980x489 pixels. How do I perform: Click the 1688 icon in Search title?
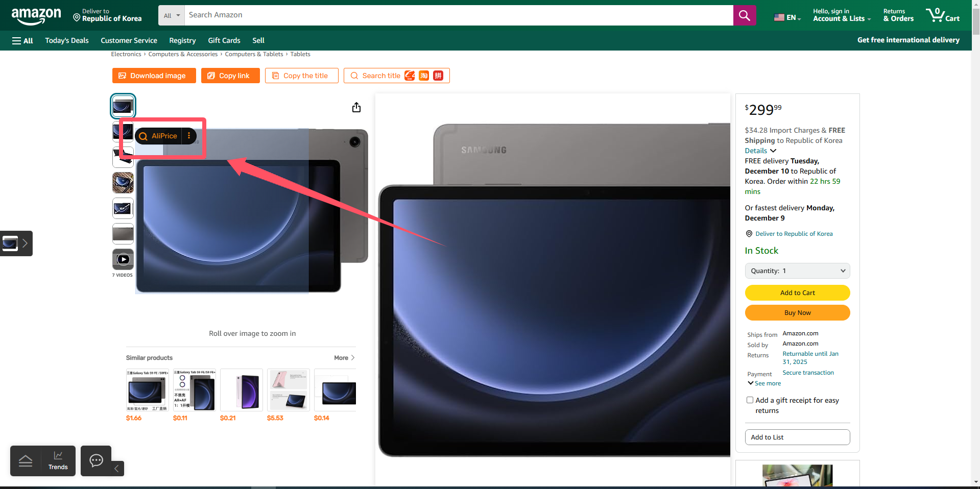410,76
